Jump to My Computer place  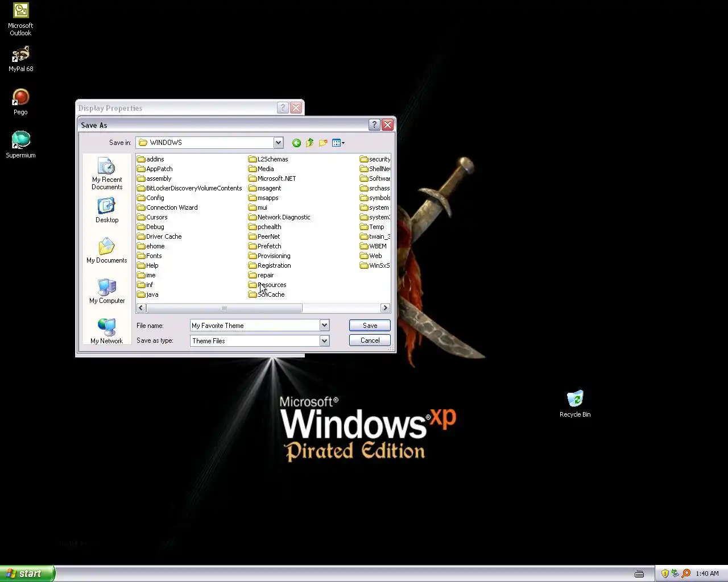click(107, 292)
